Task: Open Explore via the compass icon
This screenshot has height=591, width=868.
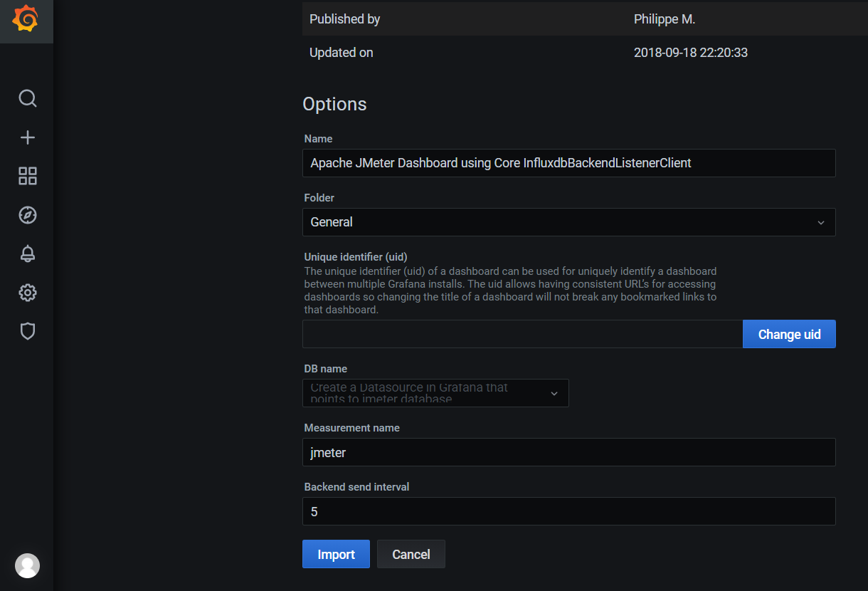Action: pos(27,215)
